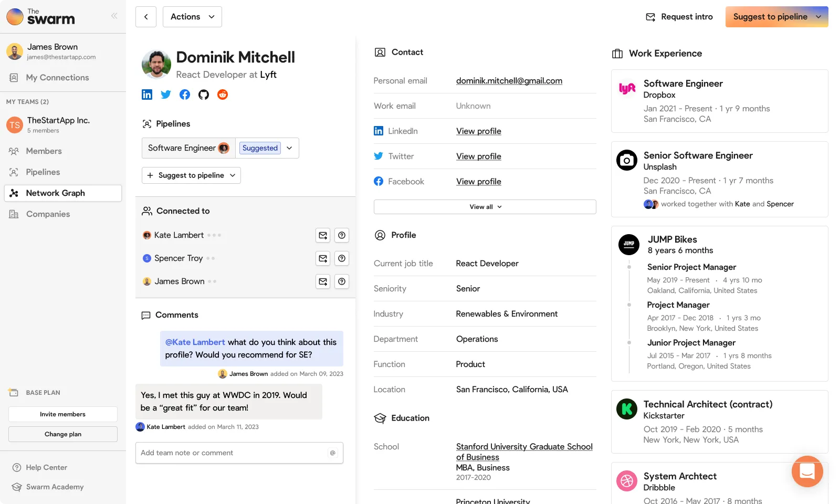Click the Lyft logo in Software Engineer card
The image size is (840, 504).
[627, 88]
